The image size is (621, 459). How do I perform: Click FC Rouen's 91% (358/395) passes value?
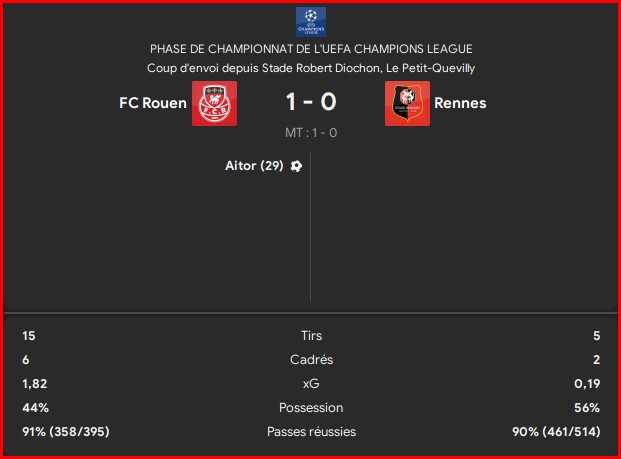[x=66, y=432]
